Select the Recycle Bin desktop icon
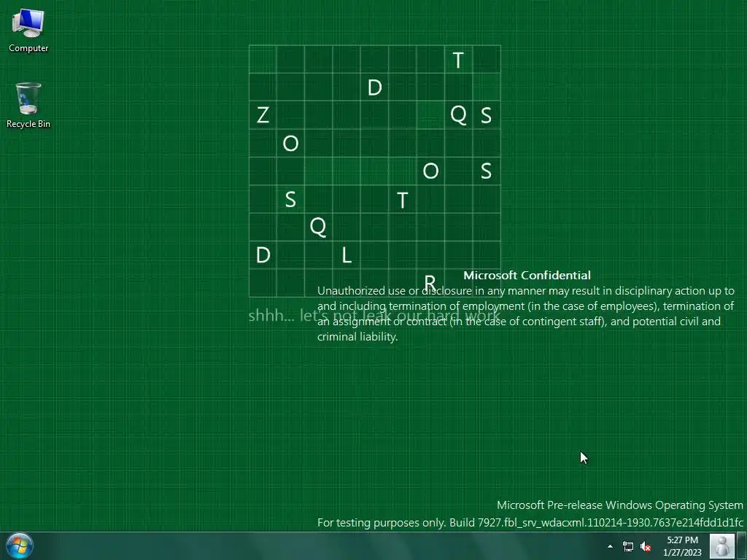Viewport: 747px width, 560px height. coord(28,105)
